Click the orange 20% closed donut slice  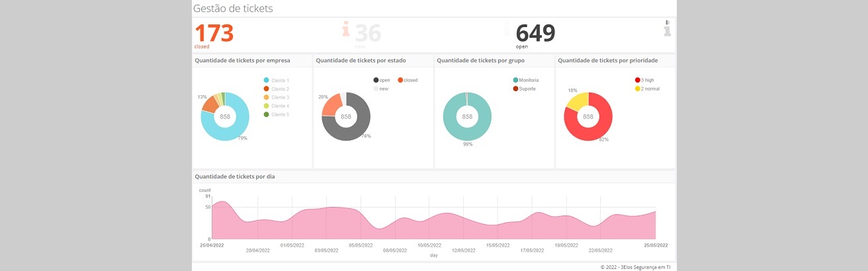[x=331, y=104]
